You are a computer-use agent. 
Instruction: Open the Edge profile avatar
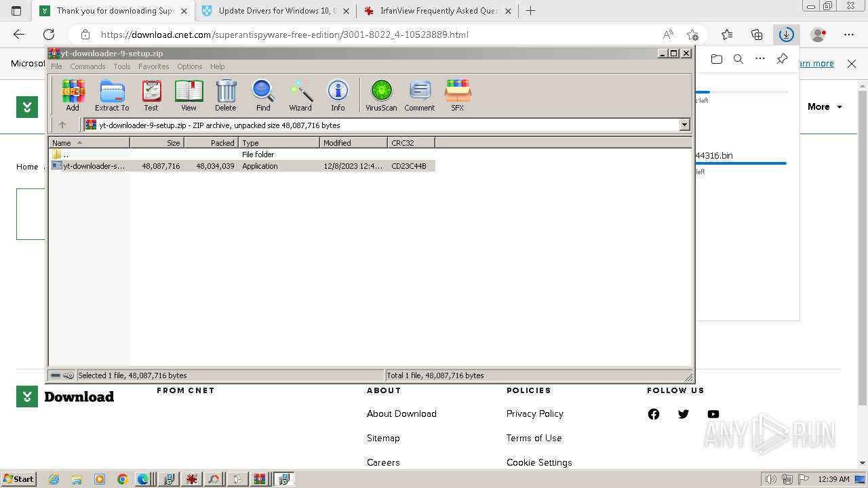818,35
